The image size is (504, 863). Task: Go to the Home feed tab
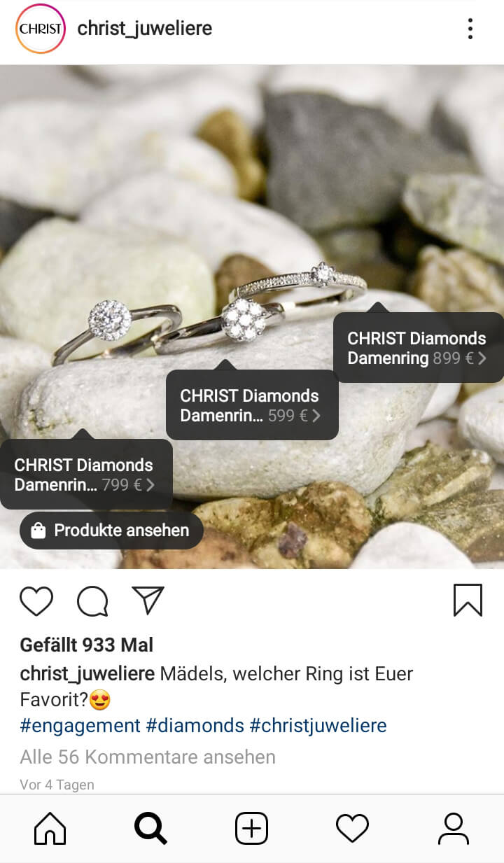(x=50, y=829)
